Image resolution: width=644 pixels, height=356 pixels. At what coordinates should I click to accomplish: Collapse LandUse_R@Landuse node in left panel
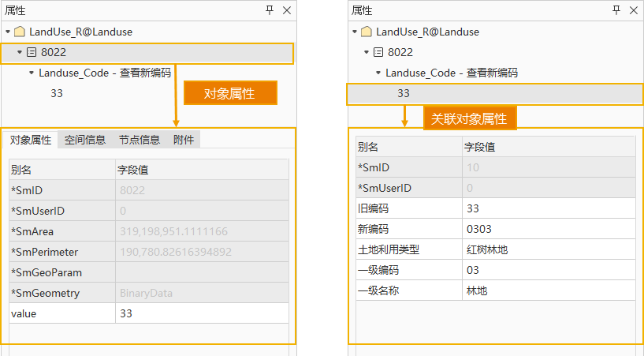(x=8, y=32)
